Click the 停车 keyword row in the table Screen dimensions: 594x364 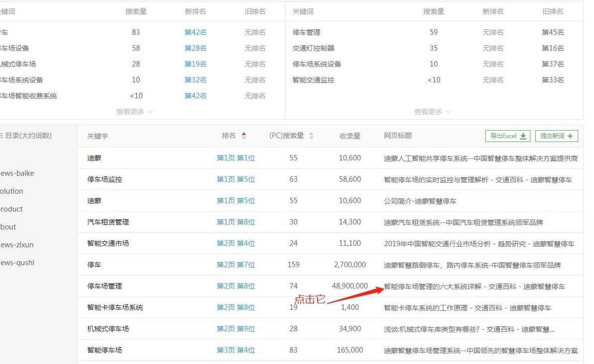[94, 264]
